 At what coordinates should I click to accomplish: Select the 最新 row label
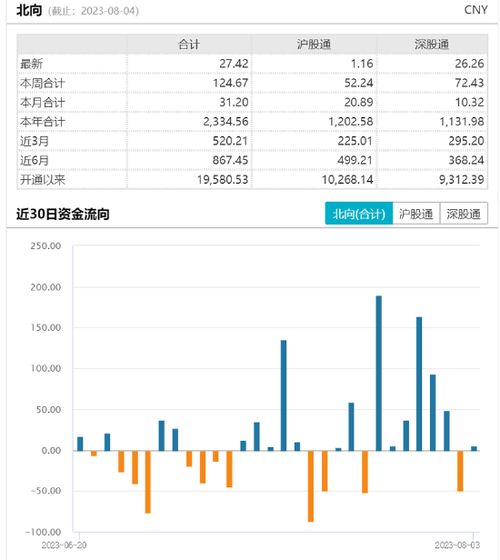point(31,64)
